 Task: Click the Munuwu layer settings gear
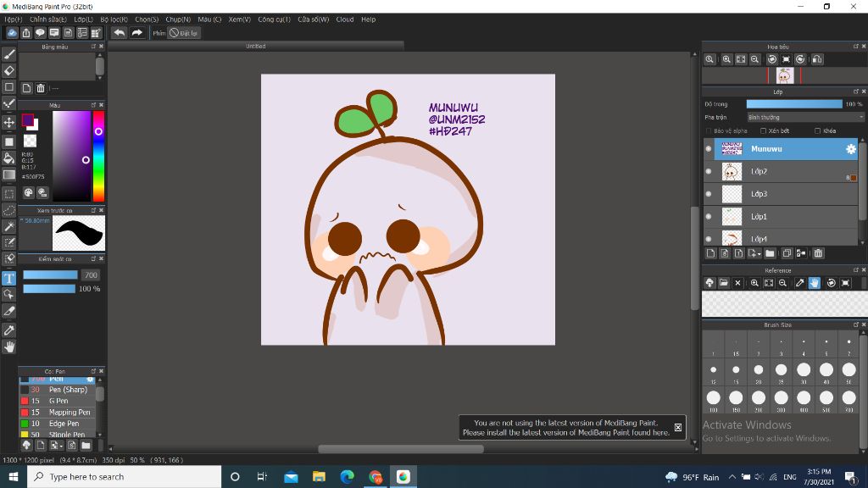click(x=851, y=149)
